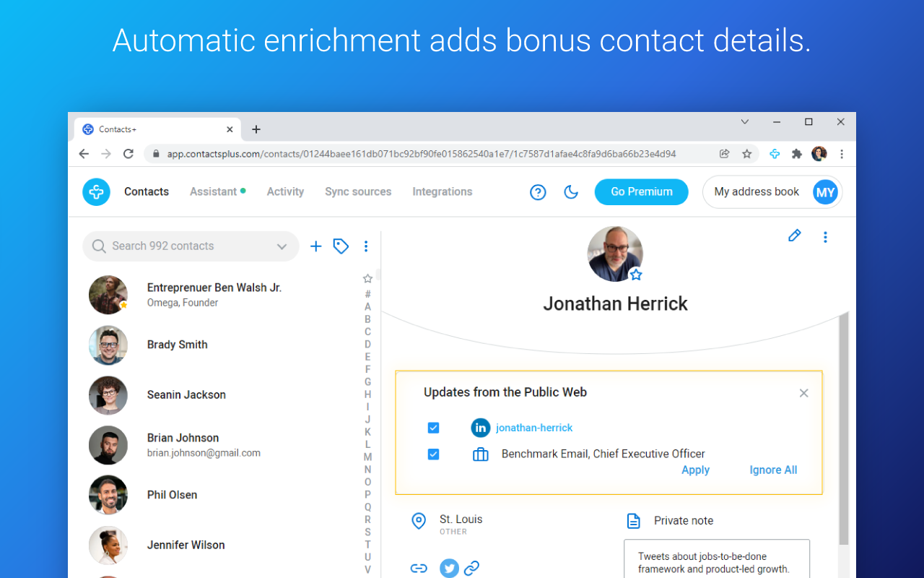This screenshot has height=578, width=924.
Task: Uncheck the jonathan-herrick LinkedIn update
Action: [433, 428]
